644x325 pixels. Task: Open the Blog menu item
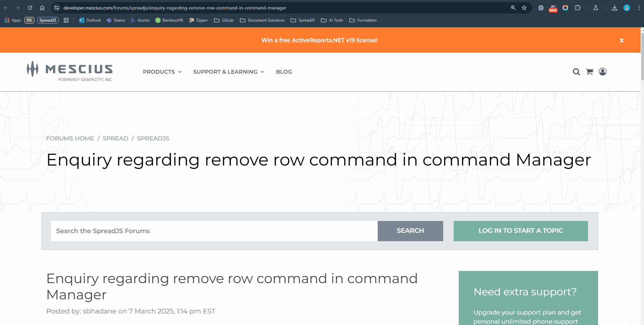coord(284,72)
